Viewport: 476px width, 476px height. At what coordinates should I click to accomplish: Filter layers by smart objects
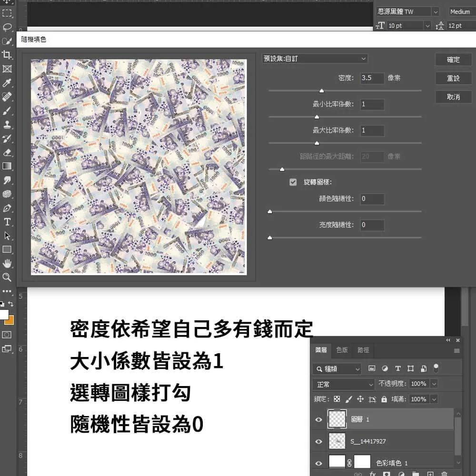tap(424, 368)
